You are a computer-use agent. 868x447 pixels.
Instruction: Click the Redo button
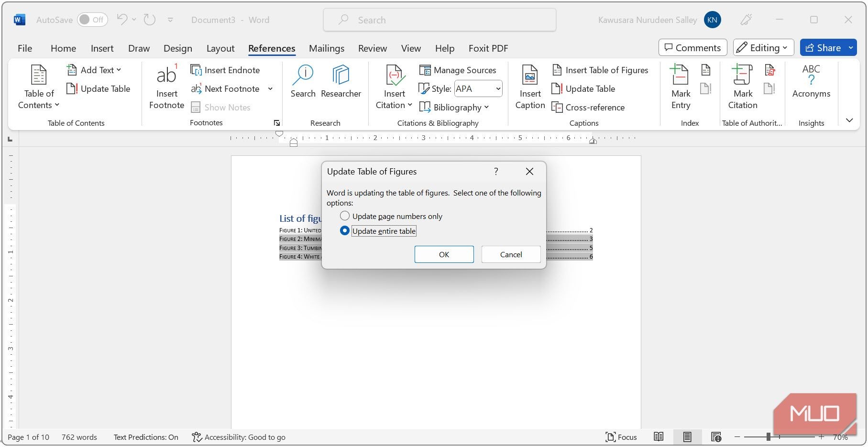coord(150,20)
